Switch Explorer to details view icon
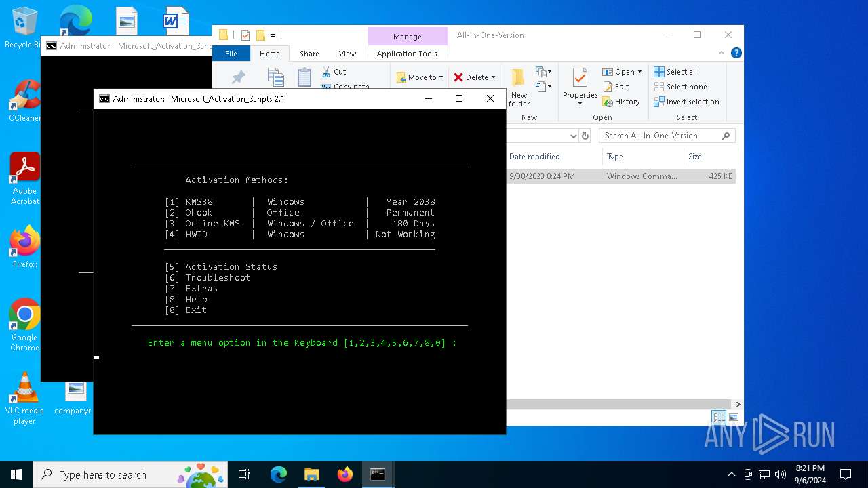This screenshot has height=488, width=868. (719, 418)
